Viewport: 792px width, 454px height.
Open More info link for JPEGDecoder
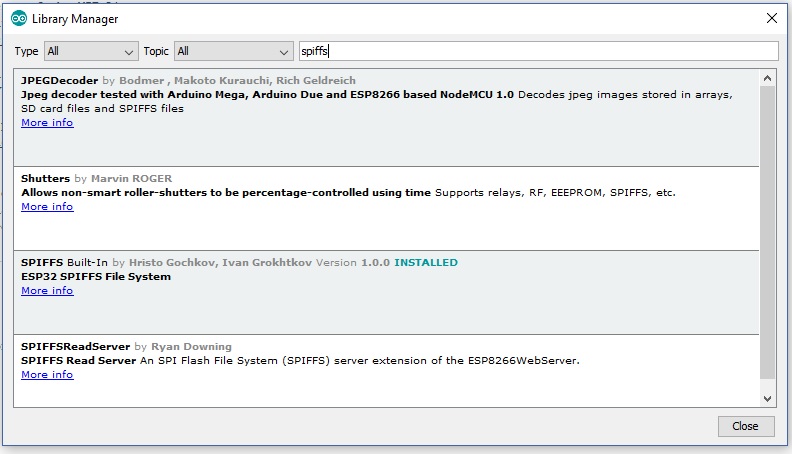click(47, 123)
